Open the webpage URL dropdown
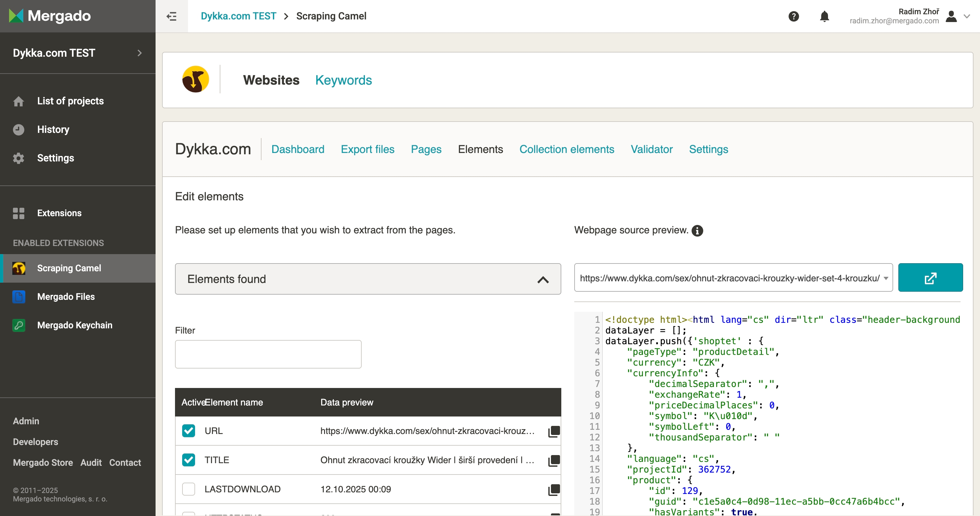Viewport: 980px width, 516px height. (886, 278)
